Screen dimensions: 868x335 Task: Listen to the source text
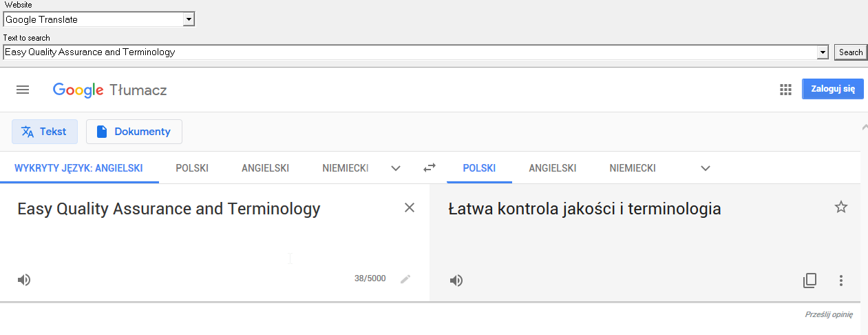tap(24, 280)
